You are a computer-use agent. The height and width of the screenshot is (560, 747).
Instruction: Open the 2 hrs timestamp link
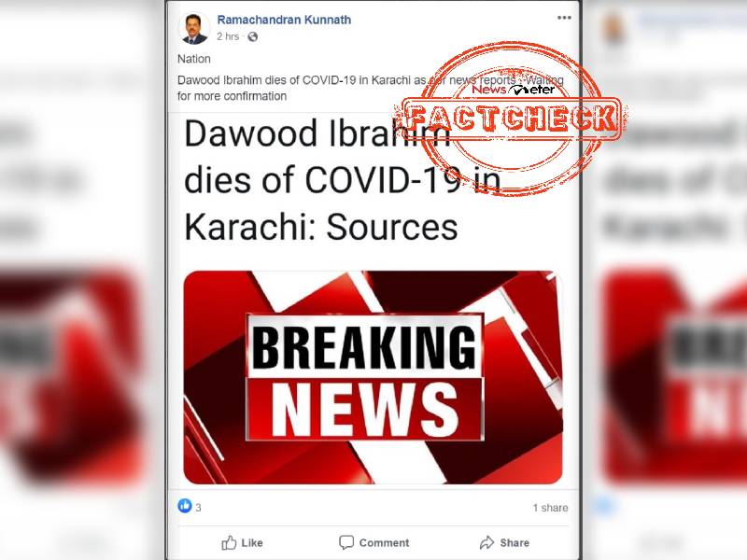(x=228, y=36)
